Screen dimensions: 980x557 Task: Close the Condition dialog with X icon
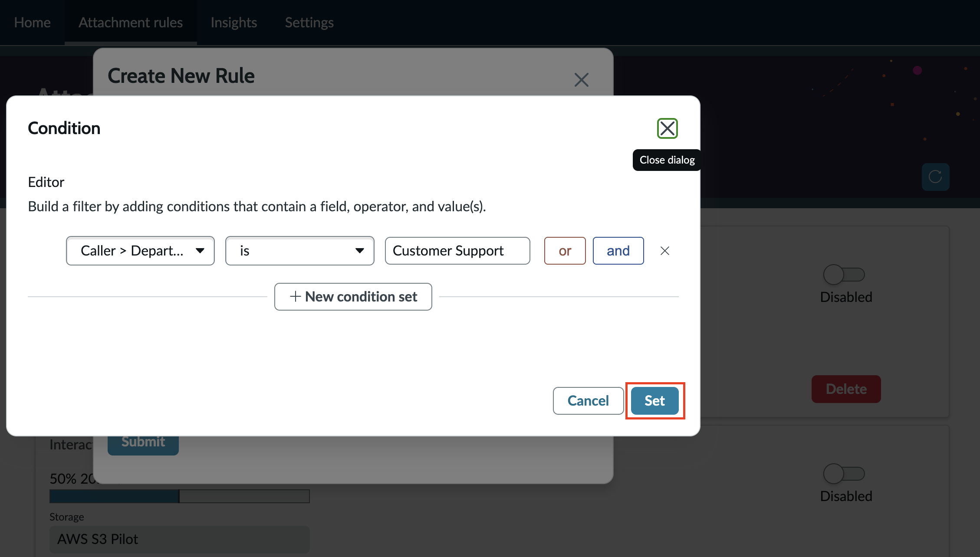[667, 128]
